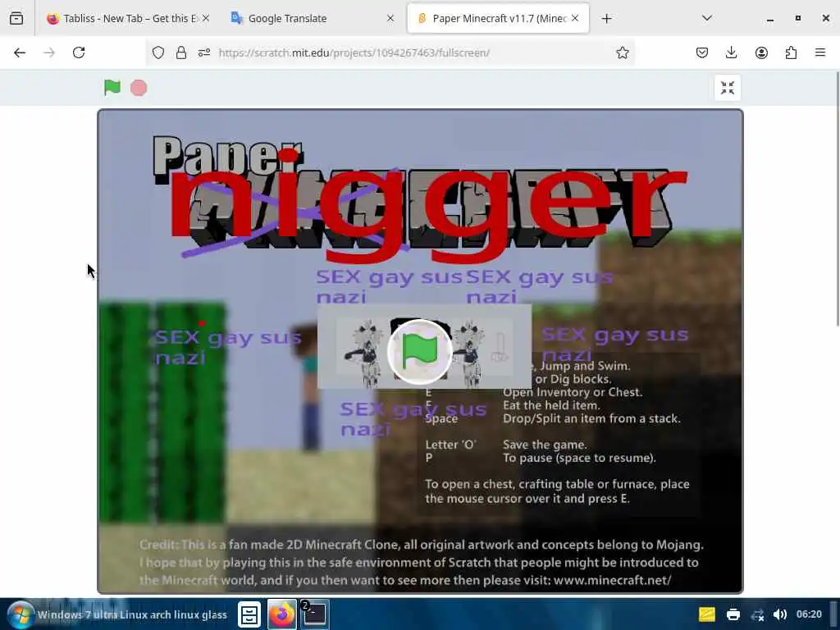
Task: Open the Firefox View icon
Action: 16,19
